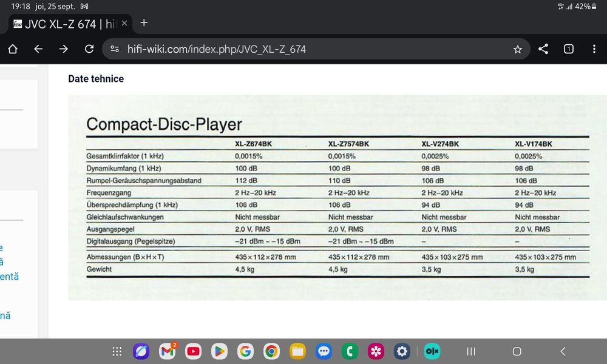Go to the Chrome home page

click(x=13, y=49)
